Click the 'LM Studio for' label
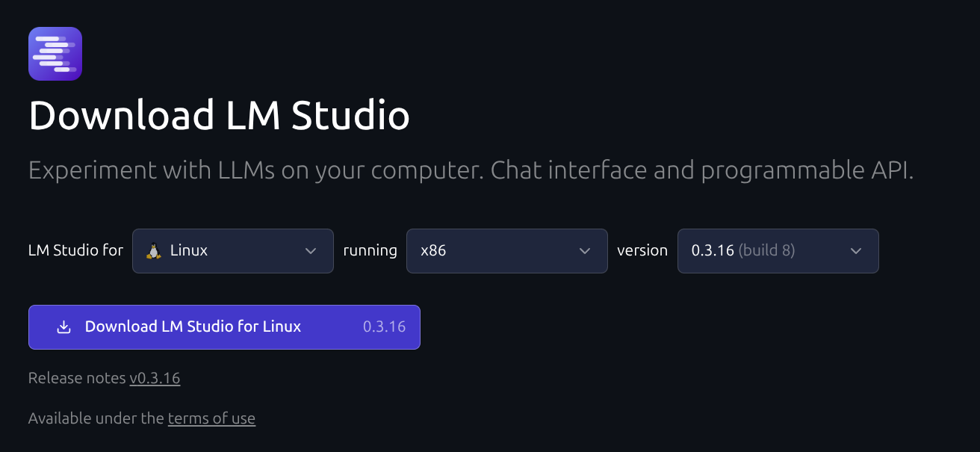 pyautogui.click(x=75, y=250)
